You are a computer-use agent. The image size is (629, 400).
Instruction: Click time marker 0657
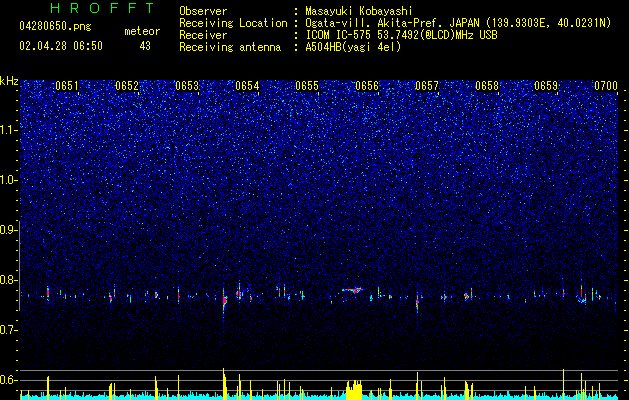point(427,86)
